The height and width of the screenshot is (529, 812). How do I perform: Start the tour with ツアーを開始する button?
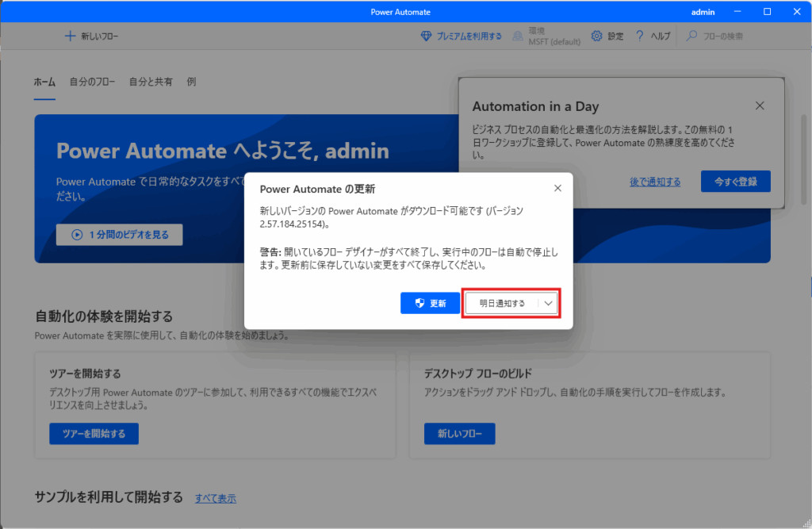coord(94,434)
